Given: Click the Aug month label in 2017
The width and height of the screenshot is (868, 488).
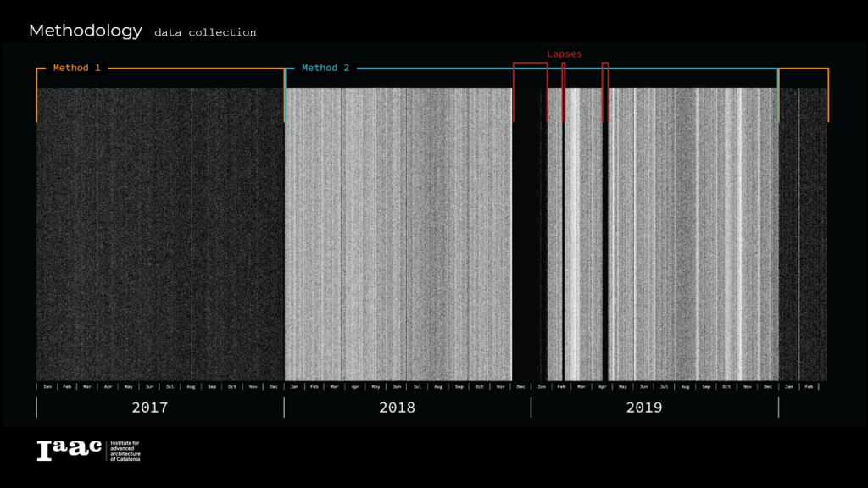Looking at the screenshot, I should click(191, 386).
